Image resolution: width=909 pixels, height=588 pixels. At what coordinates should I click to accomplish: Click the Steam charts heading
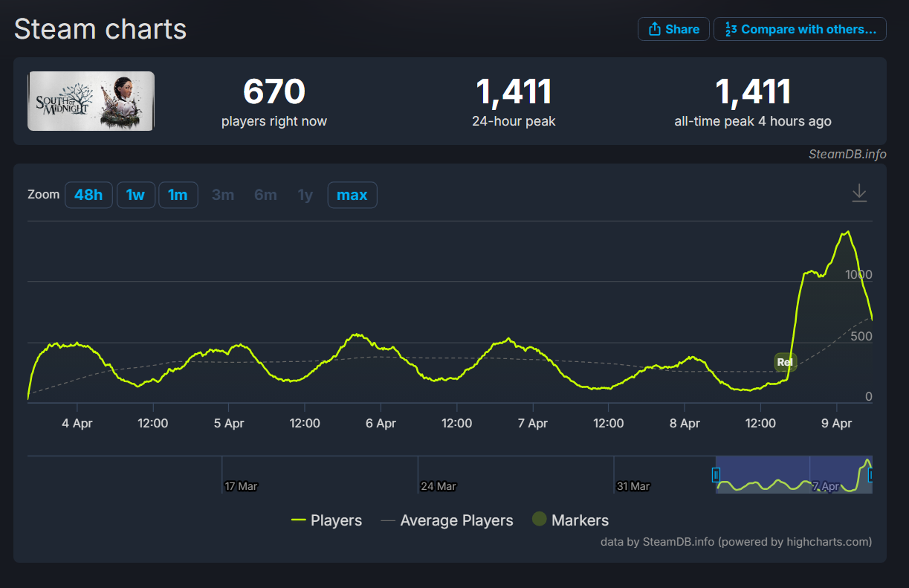100,29
